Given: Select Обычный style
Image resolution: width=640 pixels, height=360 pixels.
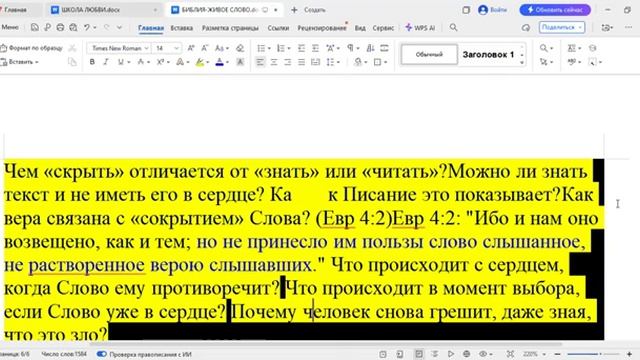Looking at the screenshot, I should click(429, 54).
